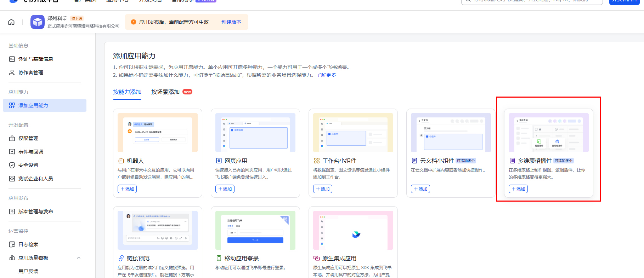Click 创建版本 link in the banner
The height and width of the screenshot is (278, 644).
(x=231, y=22)
